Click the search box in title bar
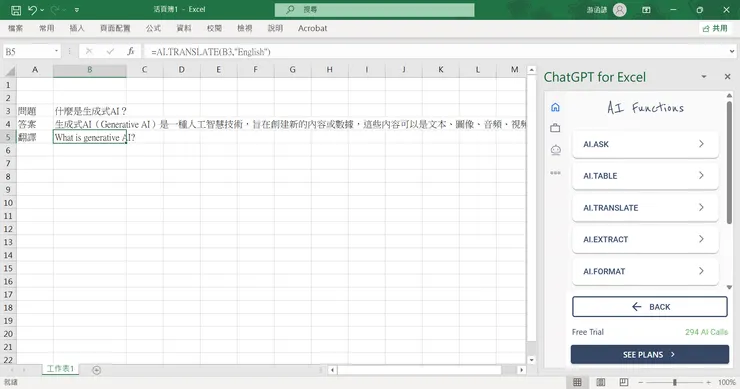This screenshot has height=389, width=740. tap(375, 9)
